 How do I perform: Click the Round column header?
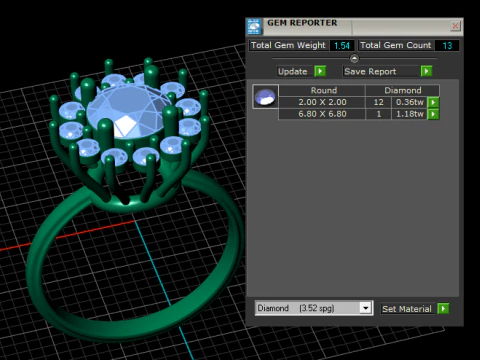(322, 90)
